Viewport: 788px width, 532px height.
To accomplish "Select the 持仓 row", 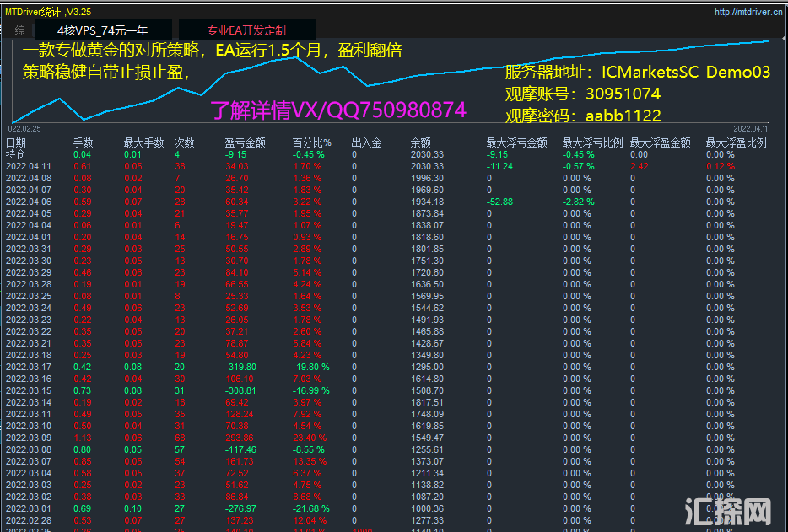I will click(16, 155).
